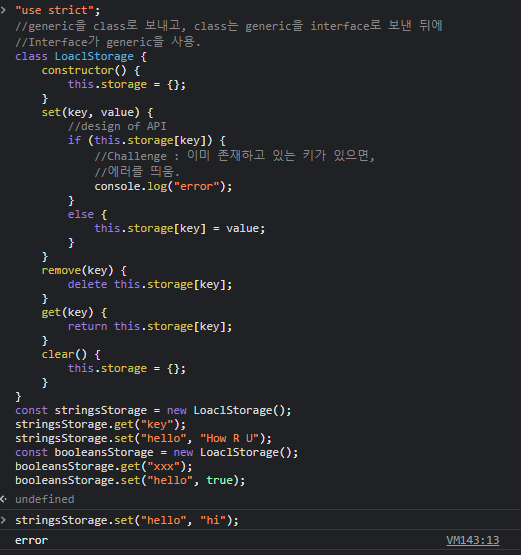The image size is (521, 555).
Task: Click the 'console.log("error");' line
Action: point(163,186)
